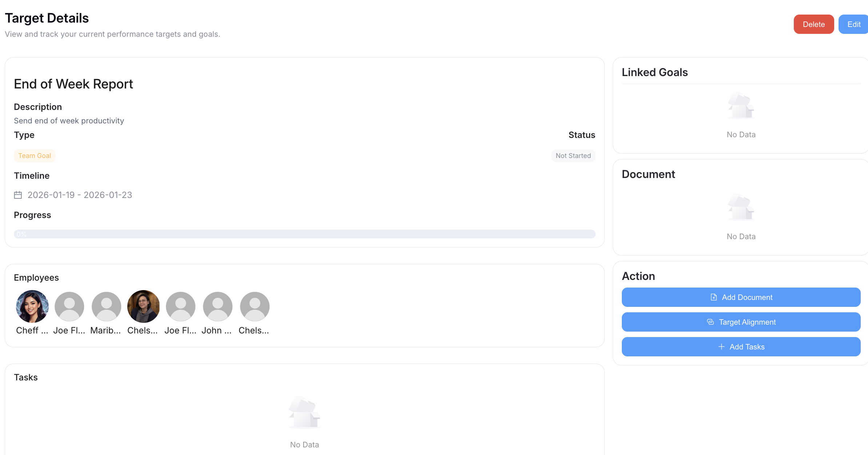Click the empty box icon in Linked Goals
Viewport: 868px width, 455px height.
pos(741,106)
